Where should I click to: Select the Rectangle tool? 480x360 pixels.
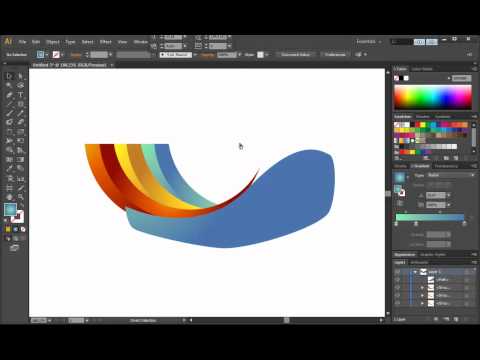(x=20, y=104)
